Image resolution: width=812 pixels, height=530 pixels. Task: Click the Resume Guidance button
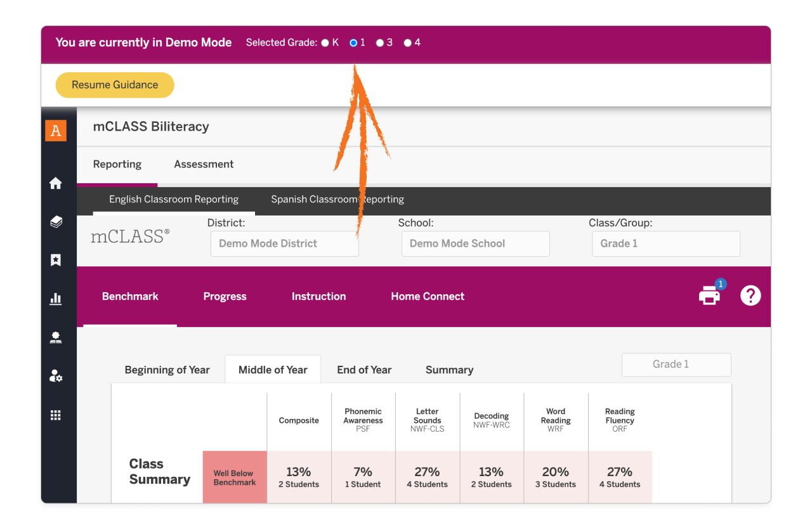tap(115, 85)
